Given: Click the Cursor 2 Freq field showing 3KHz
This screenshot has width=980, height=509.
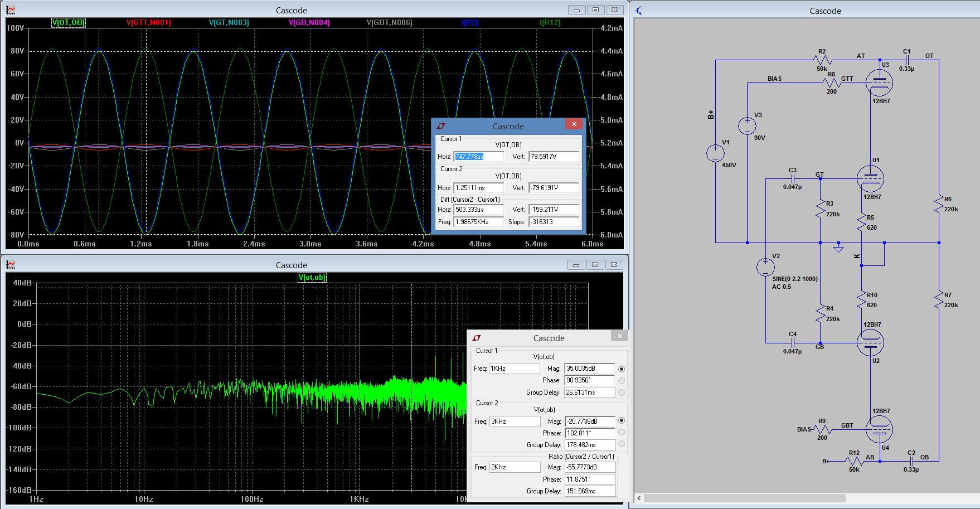Looking at the screenshot, I should [x=515, y=421].
